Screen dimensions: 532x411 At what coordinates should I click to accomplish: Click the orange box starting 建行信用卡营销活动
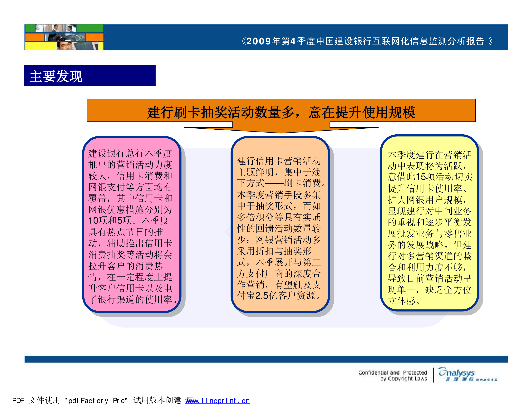280,224
